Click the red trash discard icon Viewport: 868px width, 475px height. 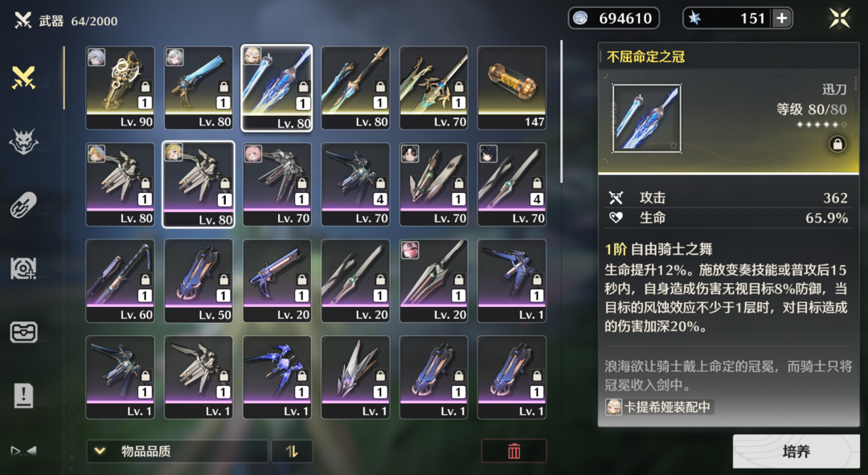[x=514, y=451]
